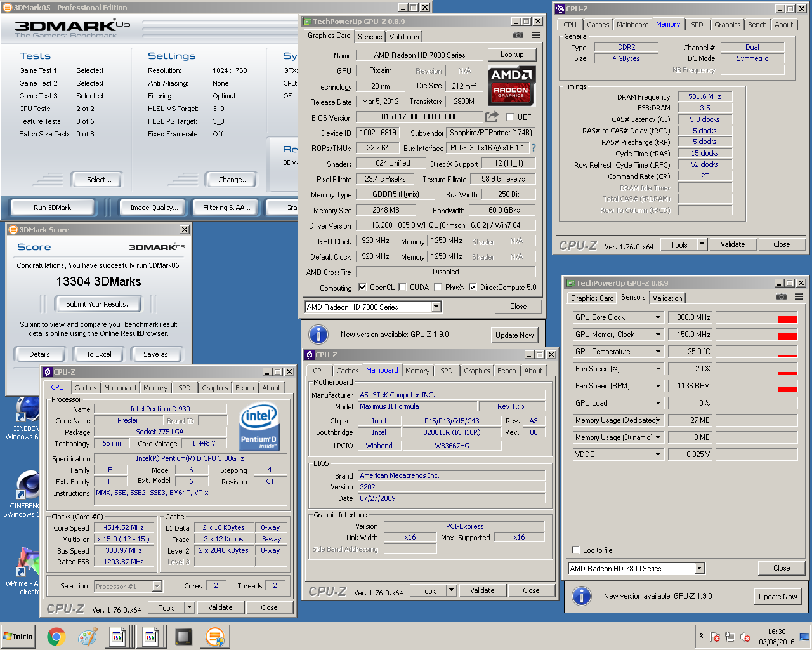Expand the Memory Usage (Dynamic) sensor dropdown

pos(658,437)
